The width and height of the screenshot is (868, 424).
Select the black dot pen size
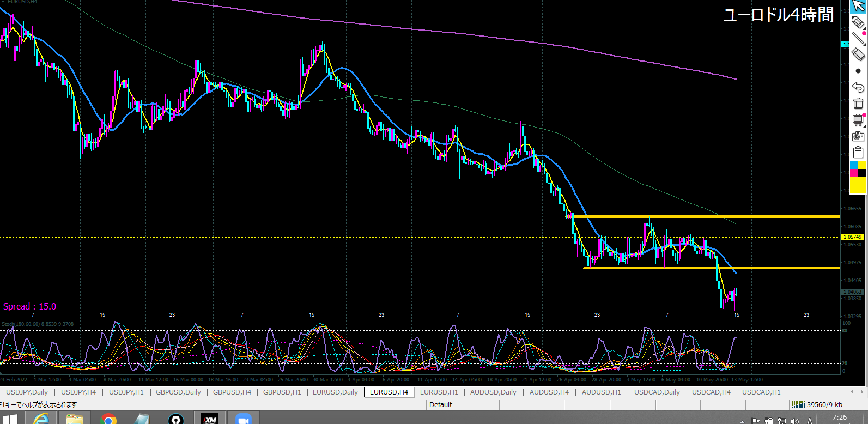858,71
